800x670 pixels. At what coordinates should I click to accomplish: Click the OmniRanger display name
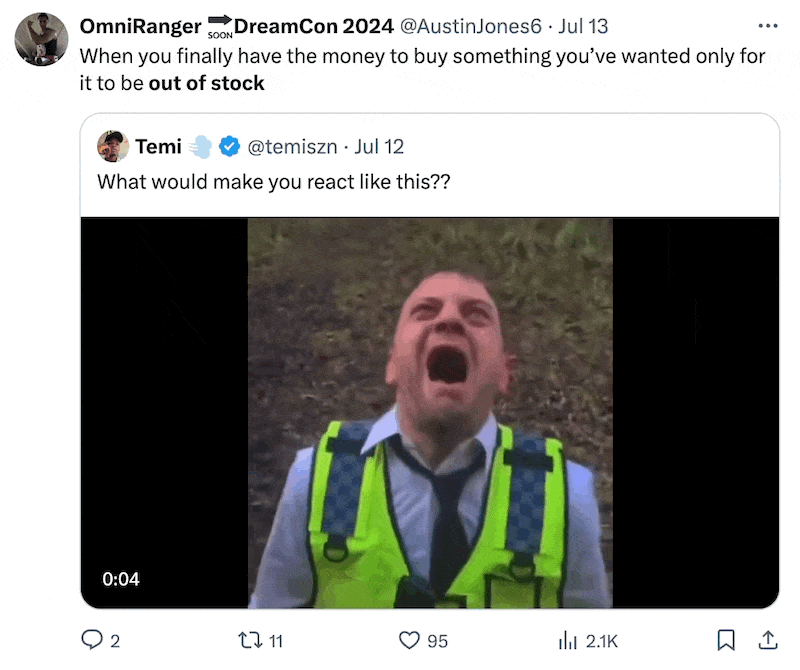(x=140, y=26)
